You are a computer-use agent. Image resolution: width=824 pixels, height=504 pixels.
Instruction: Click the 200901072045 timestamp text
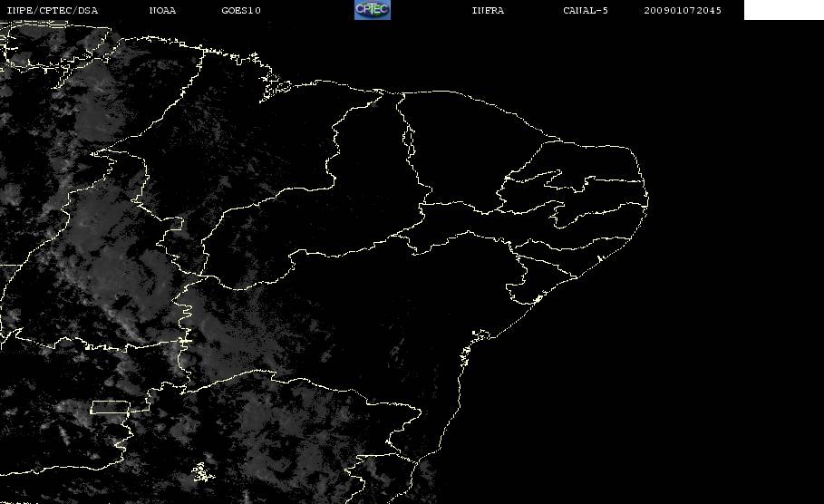pyautogui.click(x=683, y=11)
